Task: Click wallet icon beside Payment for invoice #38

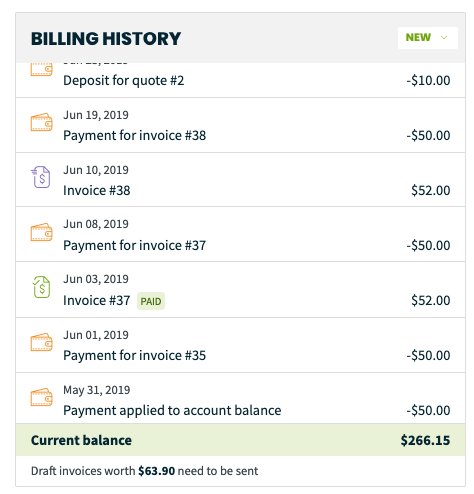Action: pos(42,122)
